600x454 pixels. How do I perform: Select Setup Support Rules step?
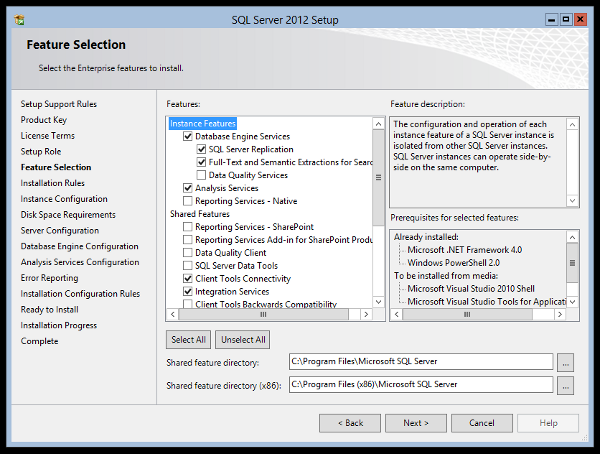(59, 104)
